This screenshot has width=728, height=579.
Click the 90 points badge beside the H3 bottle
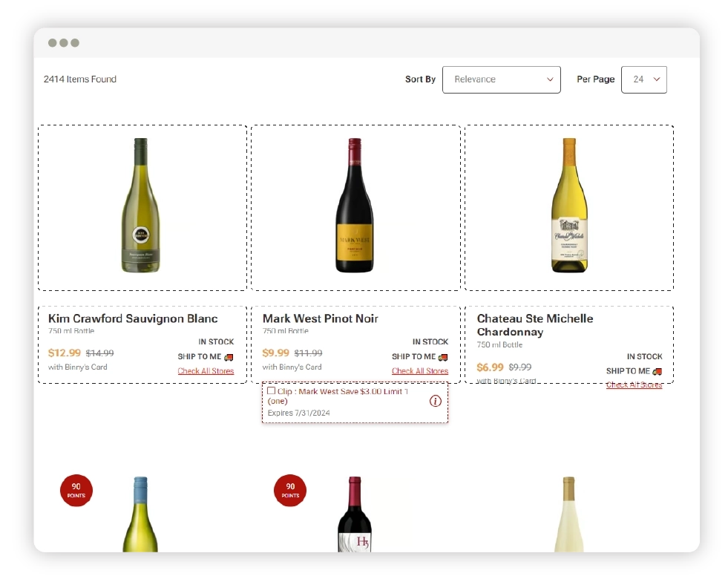pyautogui.click(x=290, y=491)
